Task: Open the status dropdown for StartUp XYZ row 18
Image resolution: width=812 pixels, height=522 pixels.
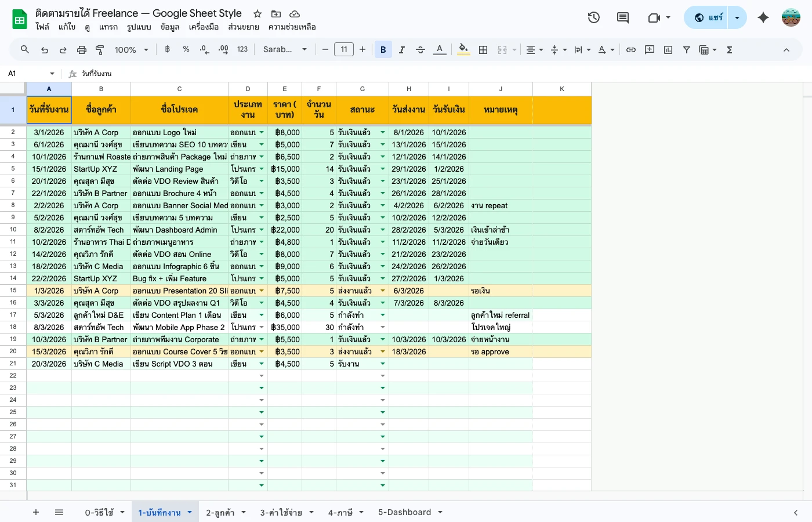Action: tap(382, 327)
